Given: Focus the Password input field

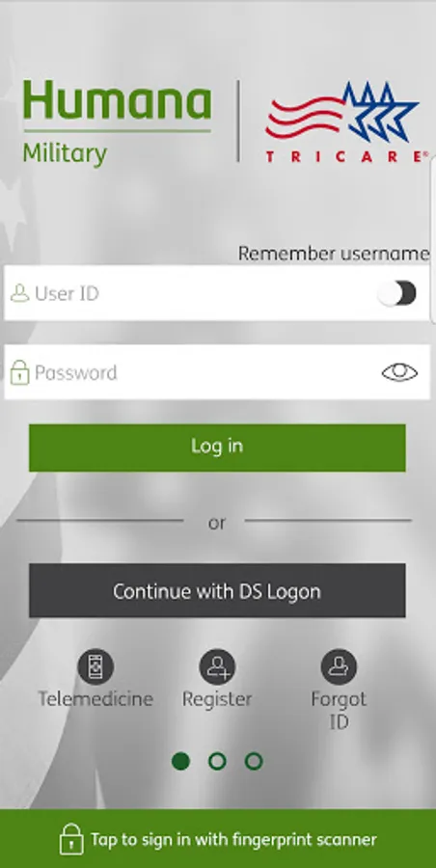Looking at the screenshot, I should (x=217, y=372).
